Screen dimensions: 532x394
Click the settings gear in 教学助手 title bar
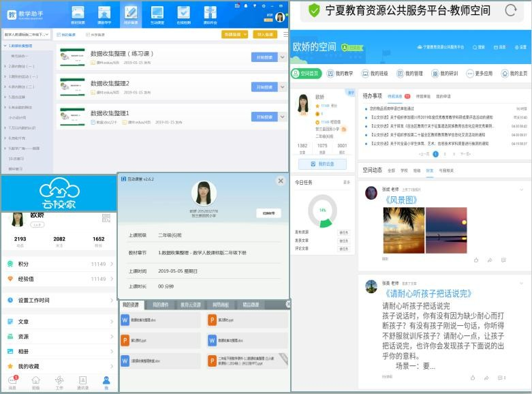click(264, 5)
